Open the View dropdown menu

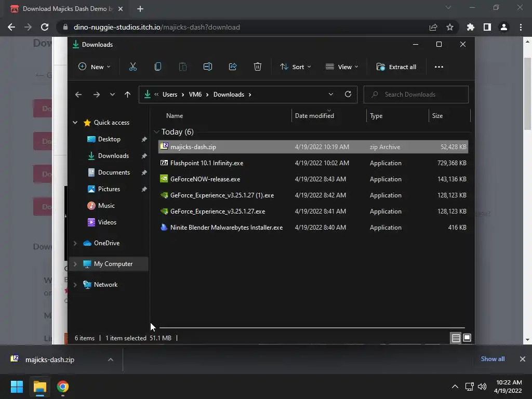342,67
